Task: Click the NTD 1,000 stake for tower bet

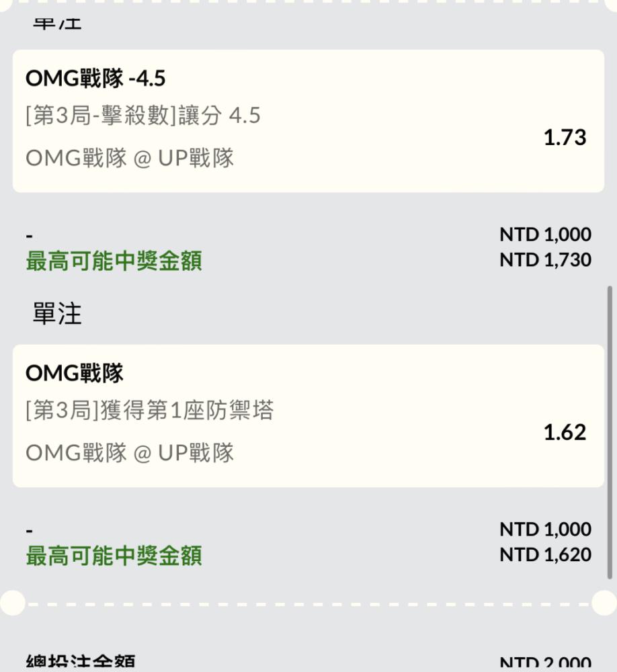Action: pyautogui.click(x=545, y=530)
